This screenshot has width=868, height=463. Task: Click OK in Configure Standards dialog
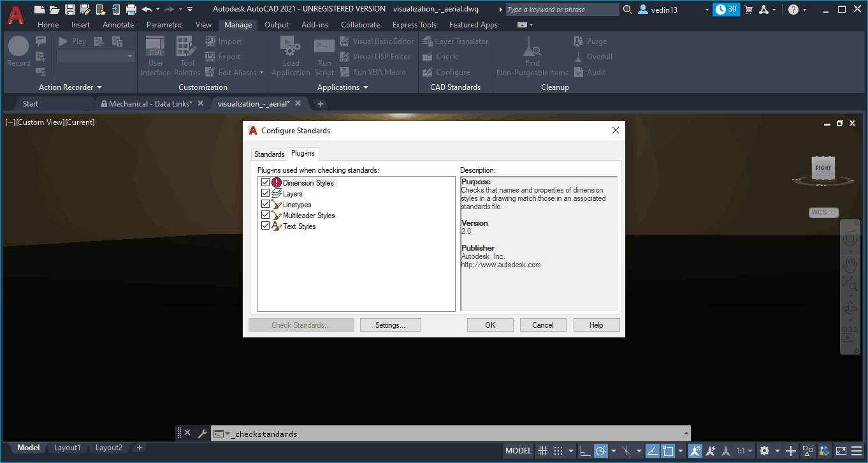tap(490, 325)
